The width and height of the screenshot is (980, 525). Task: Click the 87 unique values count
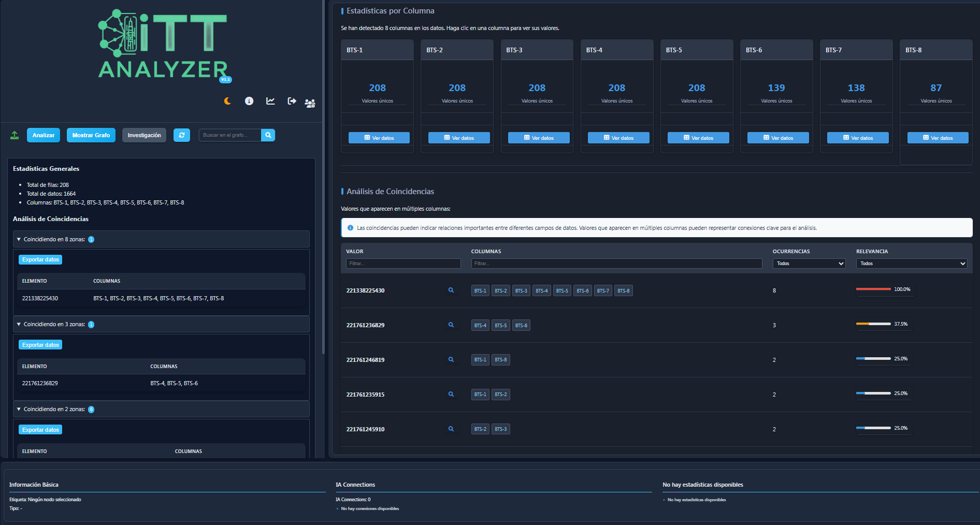point(936,88)
